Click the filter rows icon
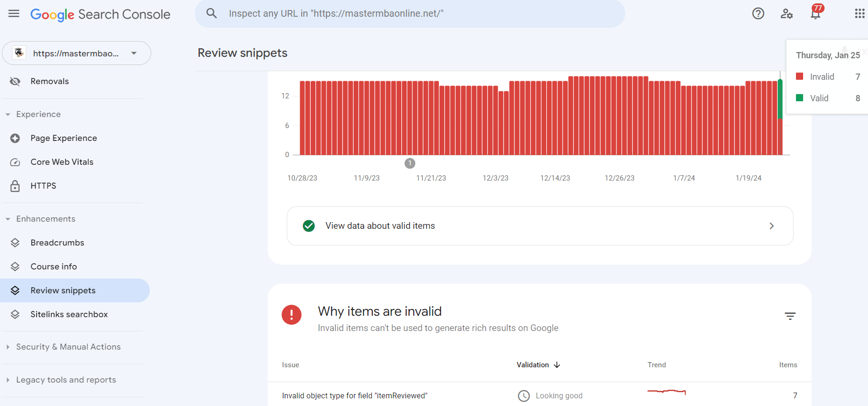 coord(790,316)
